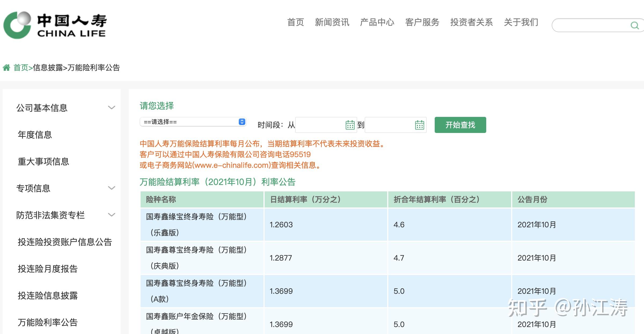
Task: Select 防范非法集资专栏 sidebar label
Action: pyautogui.click(x=50, y=215)
